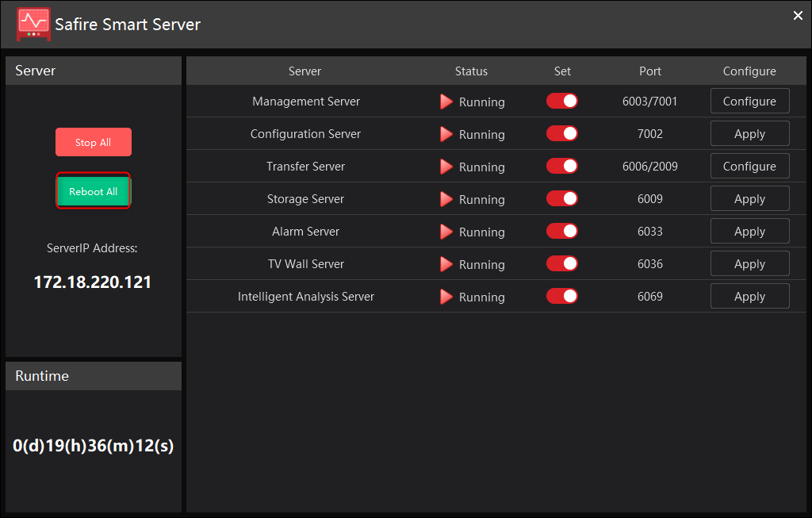
Task: Click the status play icon beside Configuration Server
Action: [x=446, y=134]
